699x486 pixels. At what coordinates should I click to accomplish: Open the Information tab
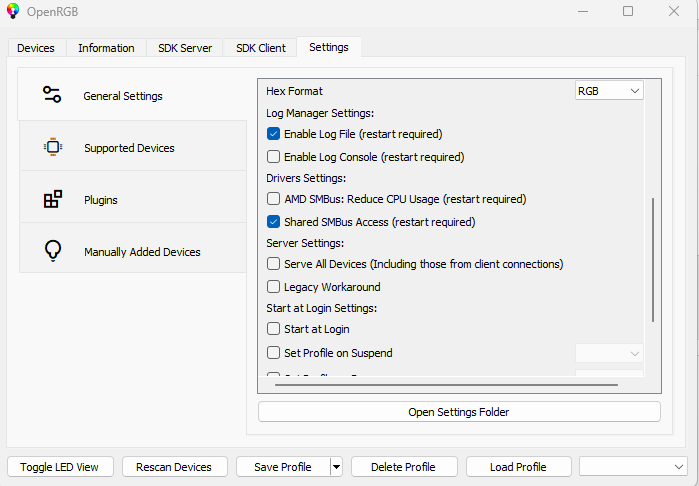pyautogui.click(x=106, y=48)
